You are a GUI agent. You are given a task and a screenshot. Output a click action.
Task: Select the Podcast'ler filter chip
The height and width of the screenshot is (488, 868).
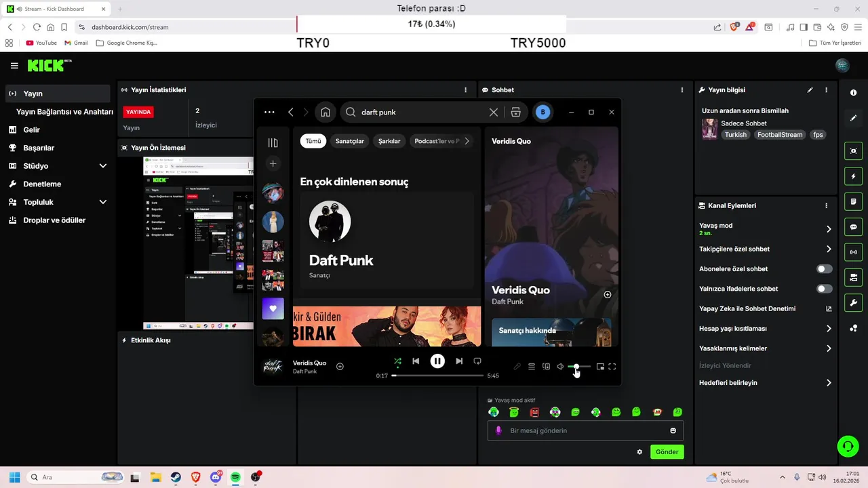click(437, 141)
